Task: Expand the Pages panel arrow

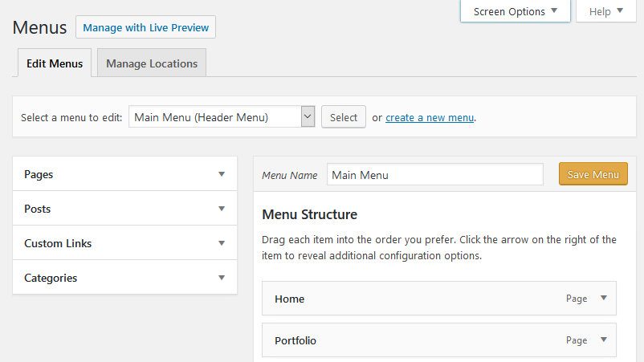Action: click(222, 174)
